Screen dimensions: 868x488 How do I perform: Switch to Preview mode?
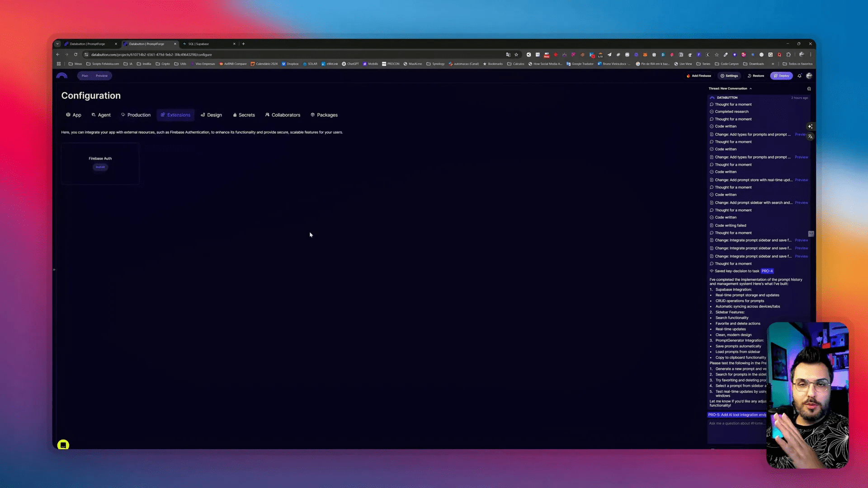(x=102, y=76)
